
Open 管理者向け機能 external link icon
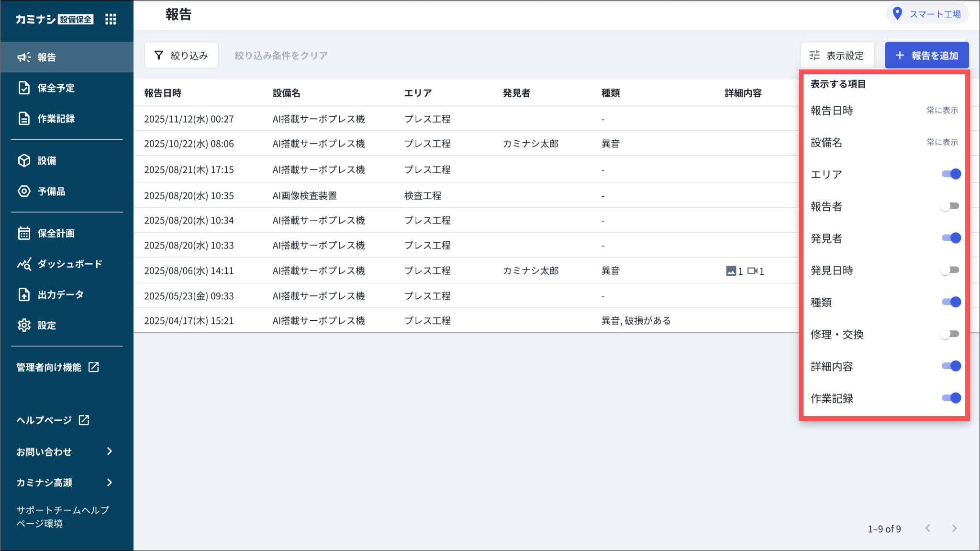tap(94, 367)
